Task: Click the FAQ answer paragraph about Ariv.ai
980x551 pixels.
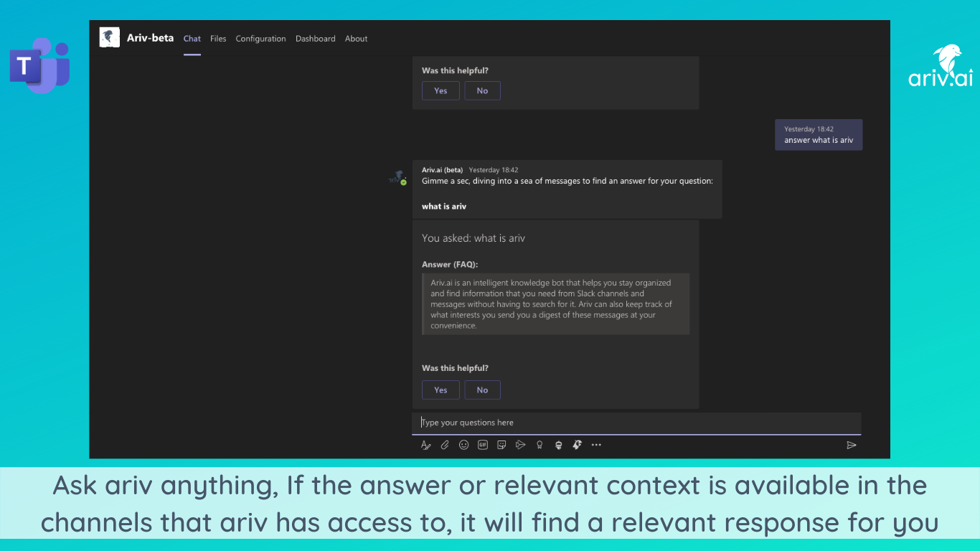Action: (x=556, y=304)
